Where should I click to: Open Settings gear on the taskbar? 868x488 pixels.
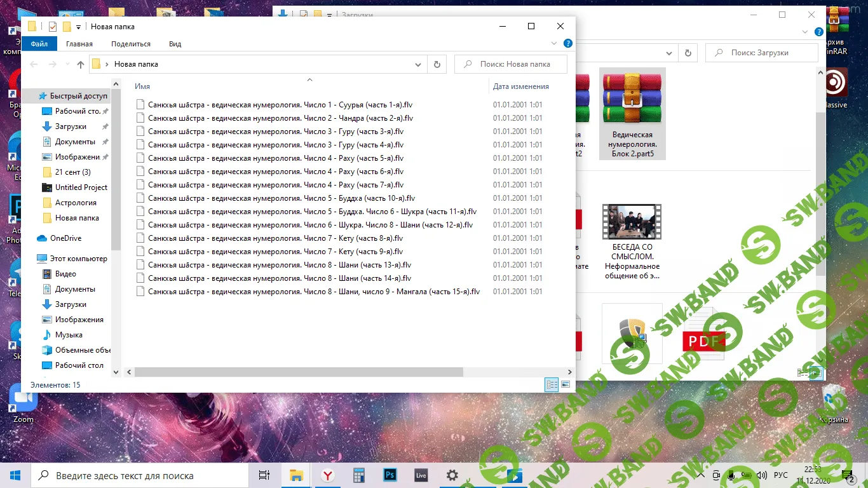click(452, 475)
